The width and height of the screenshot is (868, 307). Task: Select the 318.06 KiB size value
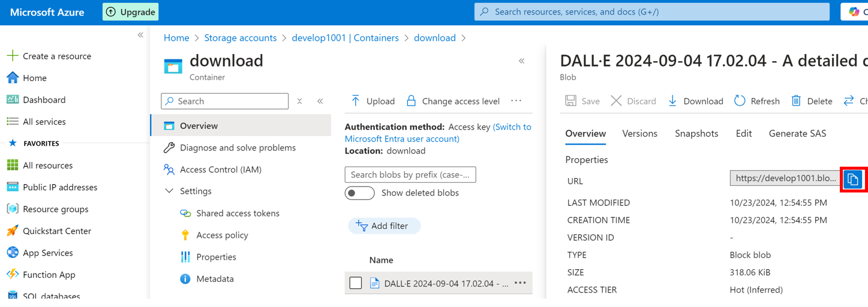pos(750,272)
